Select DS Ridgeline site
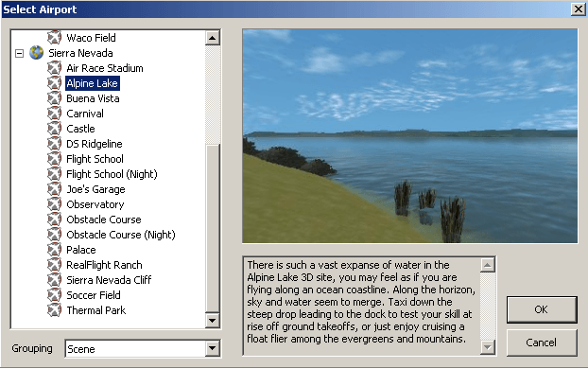588x369 pixels. (95, 144)
